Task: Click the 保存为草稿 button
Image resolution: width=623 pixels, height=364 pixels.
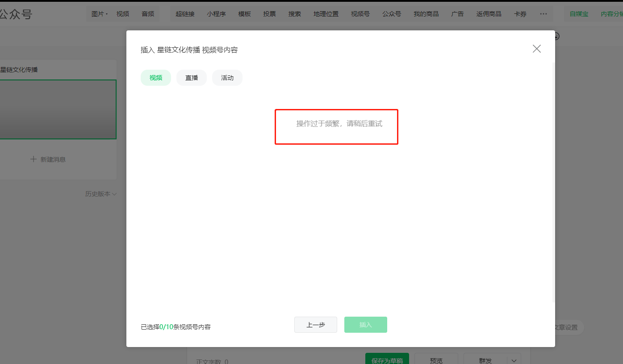Action: pos(387,359)
